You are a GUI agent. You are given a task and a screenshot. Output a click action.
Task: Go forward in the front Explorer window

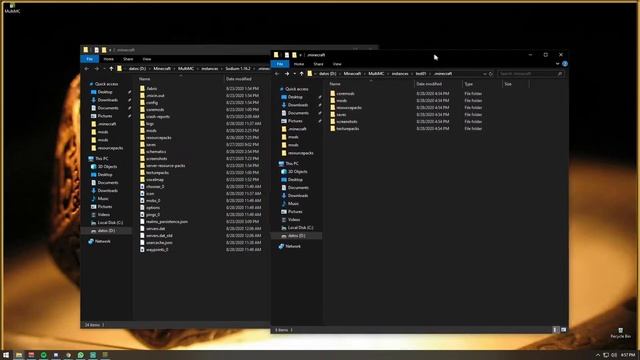pyautogui.click(x=287, y=74)
